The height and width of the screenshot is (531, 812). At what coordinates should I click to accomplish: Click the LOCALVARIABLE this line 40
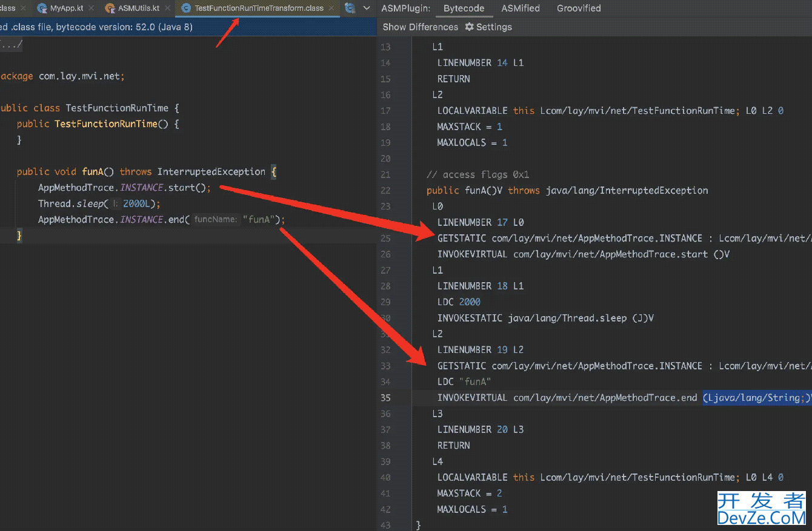tap(610, 477)
